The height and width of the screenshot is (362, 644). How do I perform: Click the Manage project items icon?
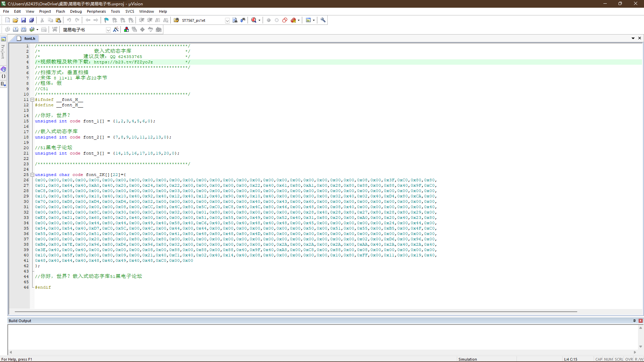(126, 30)
